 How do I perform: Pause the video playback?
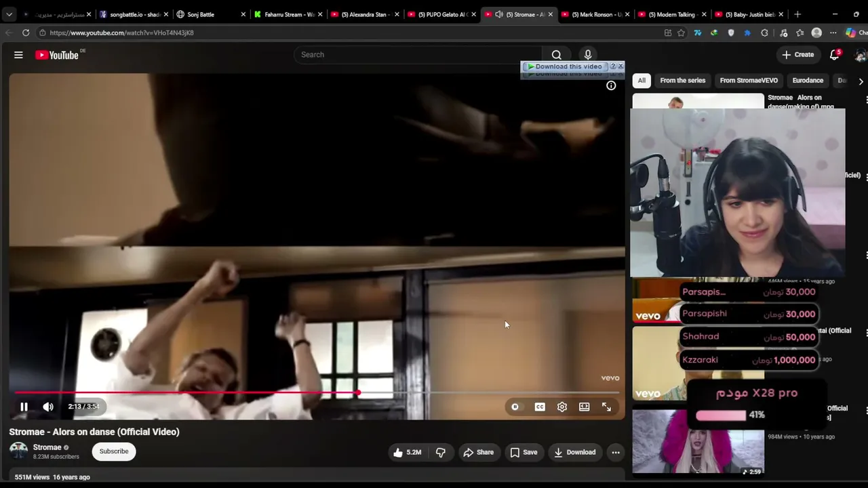24,407
